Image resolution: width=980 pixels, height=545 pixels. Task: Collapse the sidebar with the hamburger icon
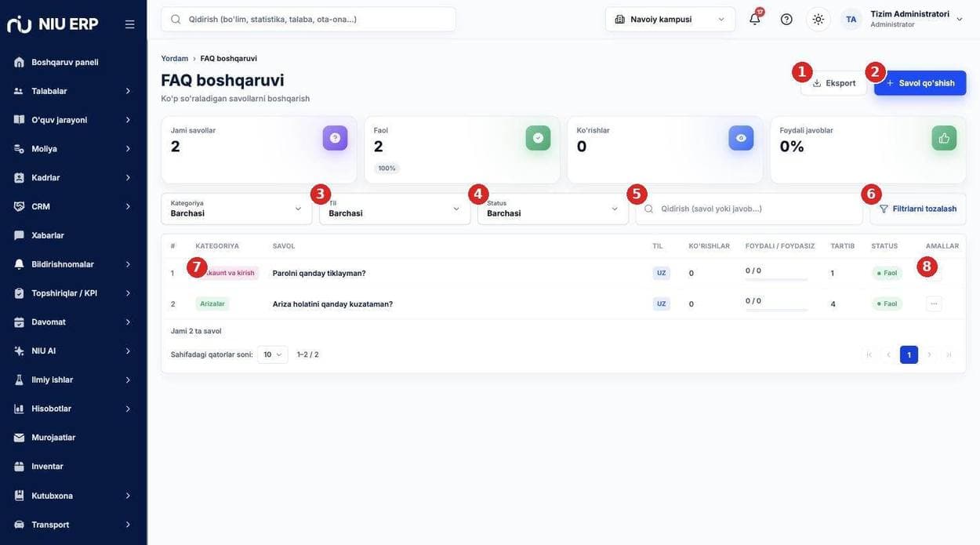coord(129,24)
